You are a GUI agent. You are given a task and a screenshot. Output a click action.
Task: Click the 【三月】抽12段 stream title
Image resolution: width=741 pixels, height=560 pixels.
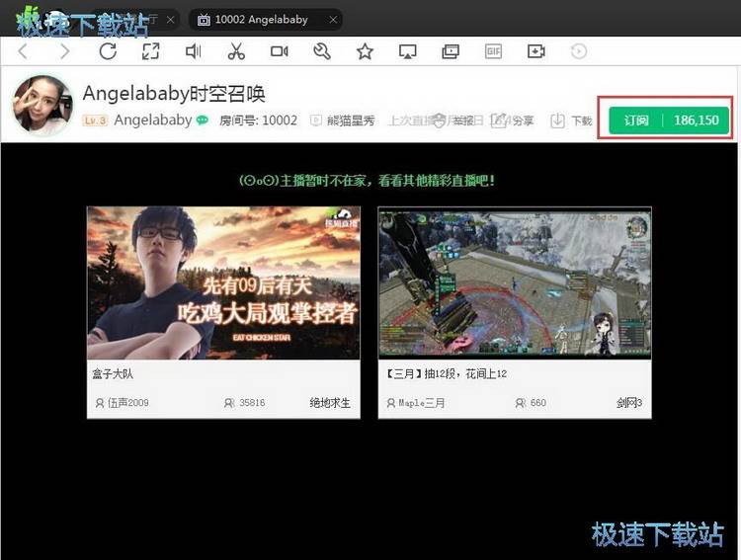click(446, 373)
